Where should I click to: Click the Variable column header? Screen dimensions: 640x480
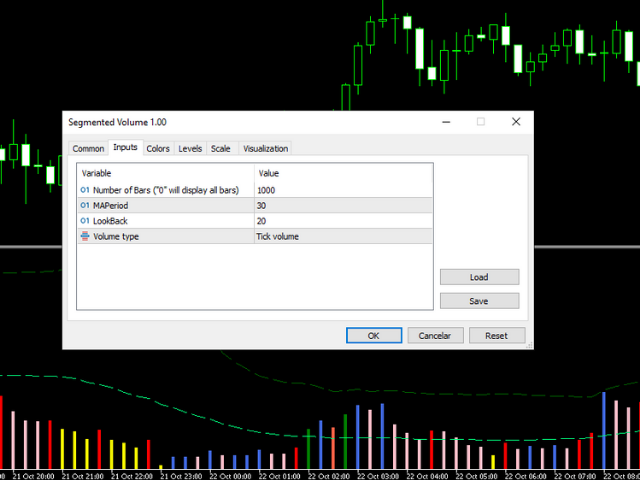point(166,173)
